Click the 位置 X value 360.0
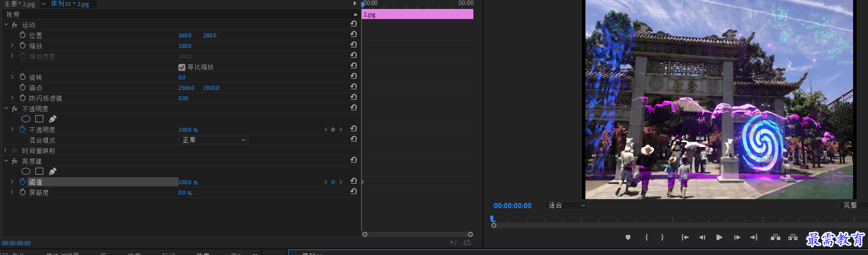 pos(185,35)
